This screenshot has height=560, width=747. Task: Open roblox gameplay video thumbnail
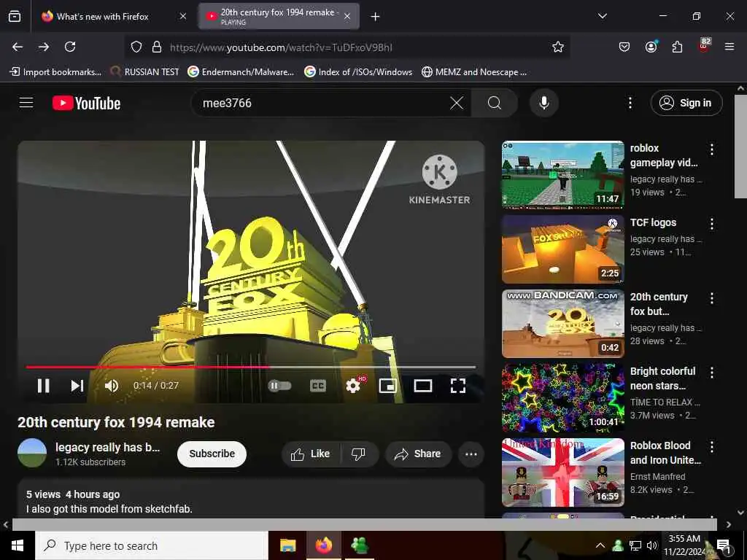point(562,175)
